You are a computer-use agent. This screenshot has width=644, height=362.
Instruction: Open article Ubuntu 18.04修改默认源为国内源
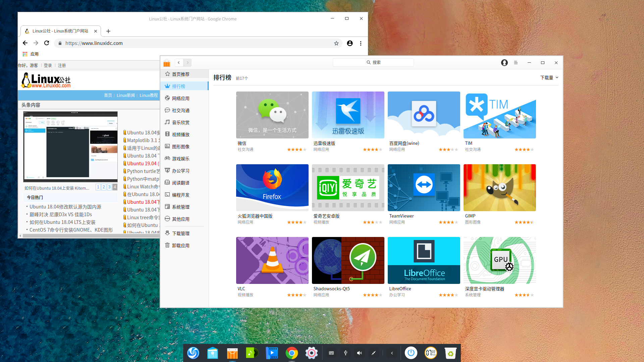pyautogui.click(x=65, y=207)
